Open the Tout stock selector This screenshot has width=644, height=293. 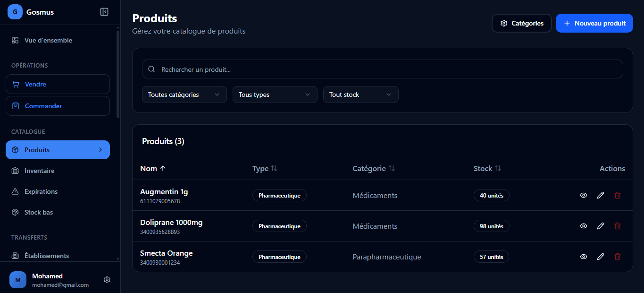point(360,95)
